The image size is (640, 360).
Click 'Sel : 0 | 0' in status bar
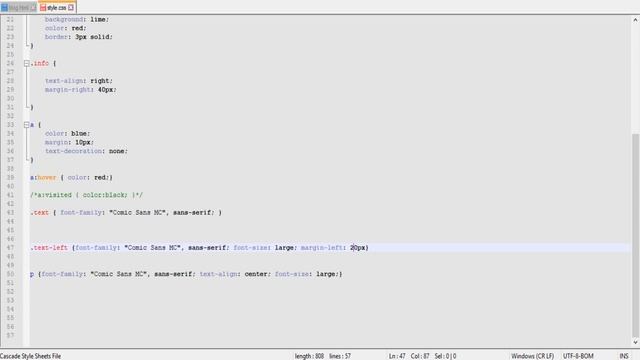[x=445, y=356]
